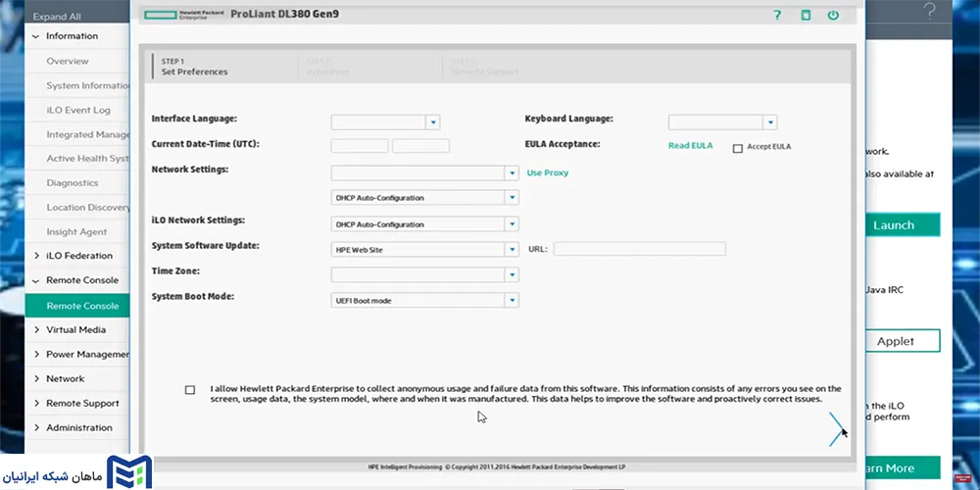
Task: Open Active Health System Log item
Action: [87, 159]
